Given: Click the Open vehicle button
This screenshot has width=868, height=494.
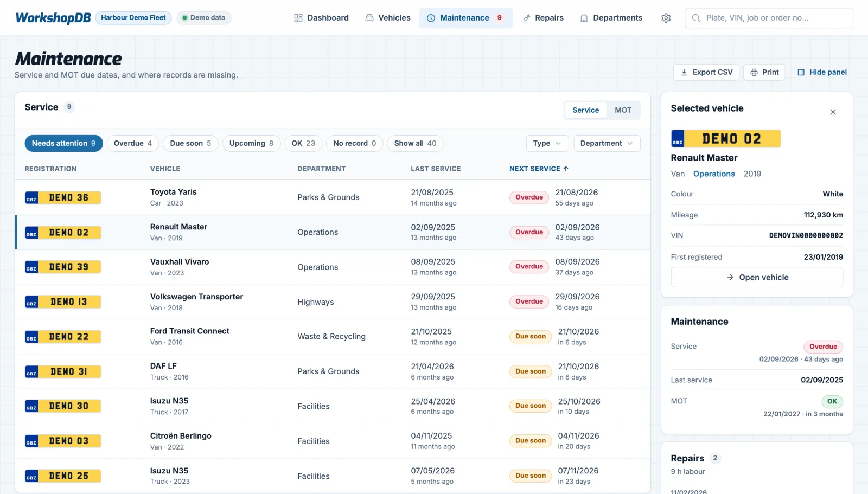Looking at the screenshot, I should coord(757,277).
